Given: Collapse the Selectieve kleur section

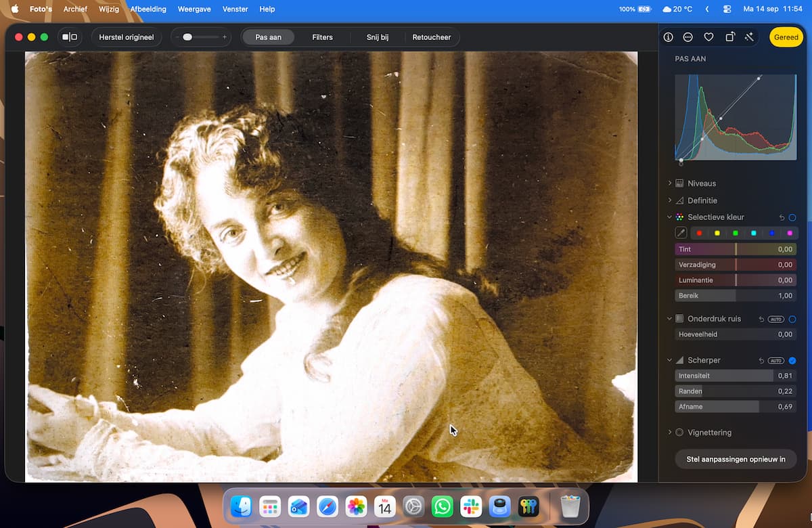Looking at the screenshot, I should pos(670,217).
